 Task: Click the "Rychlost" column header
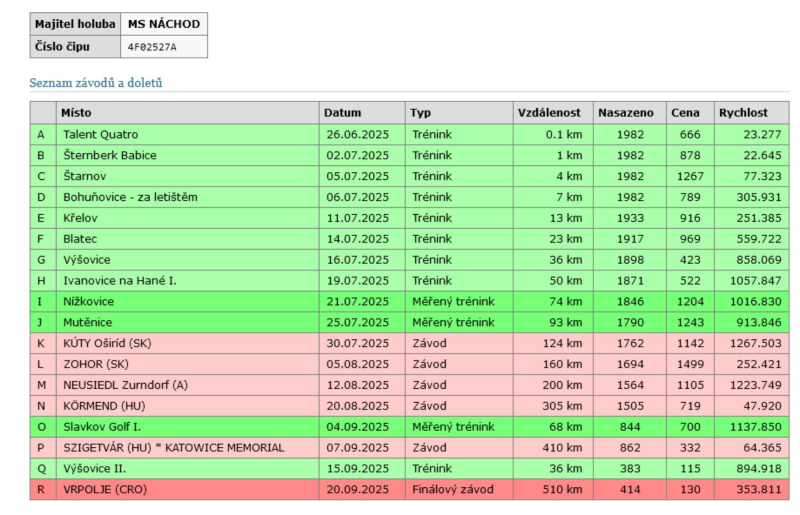[x=743, y=113]
